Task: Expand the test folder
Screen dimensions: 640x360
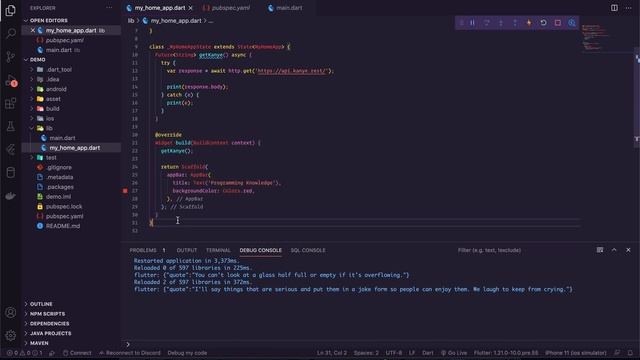Action: click(x=32, y=158)
